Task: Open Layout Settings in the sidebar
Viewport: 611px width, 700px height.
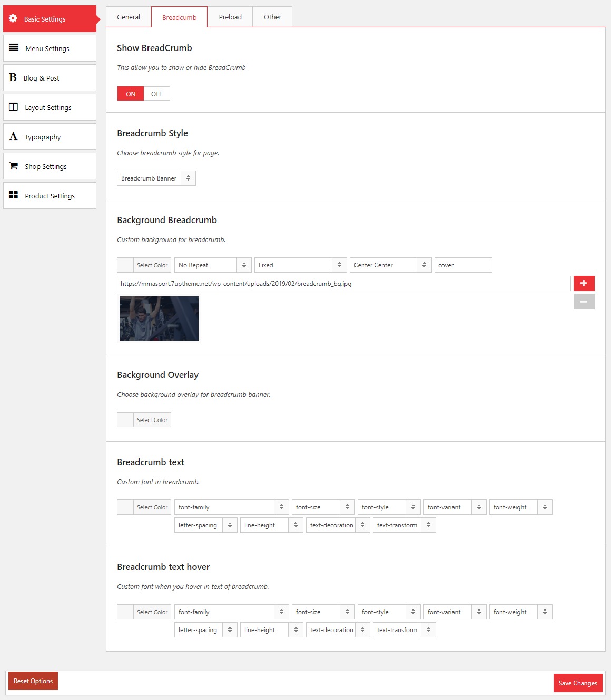Action: point(50,107)
